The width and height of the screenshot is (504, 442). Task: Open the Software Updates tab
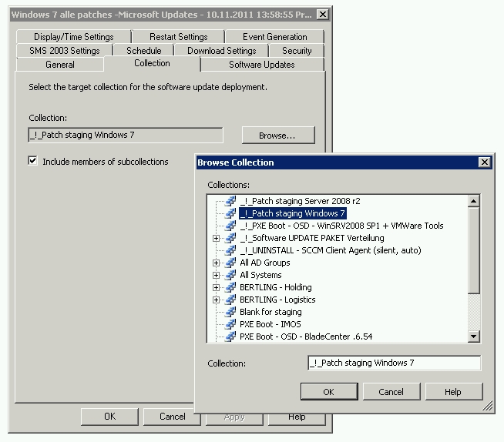tap(262, 65)
